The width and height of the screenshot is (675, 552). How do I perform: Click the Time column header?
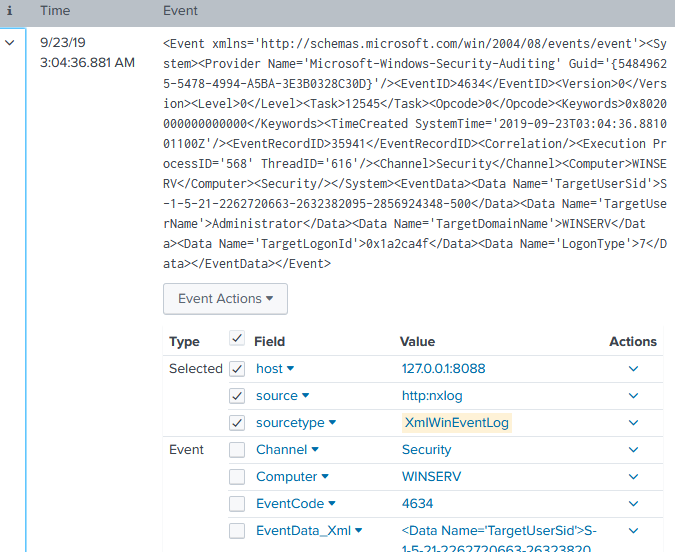(x=55, y=10)
